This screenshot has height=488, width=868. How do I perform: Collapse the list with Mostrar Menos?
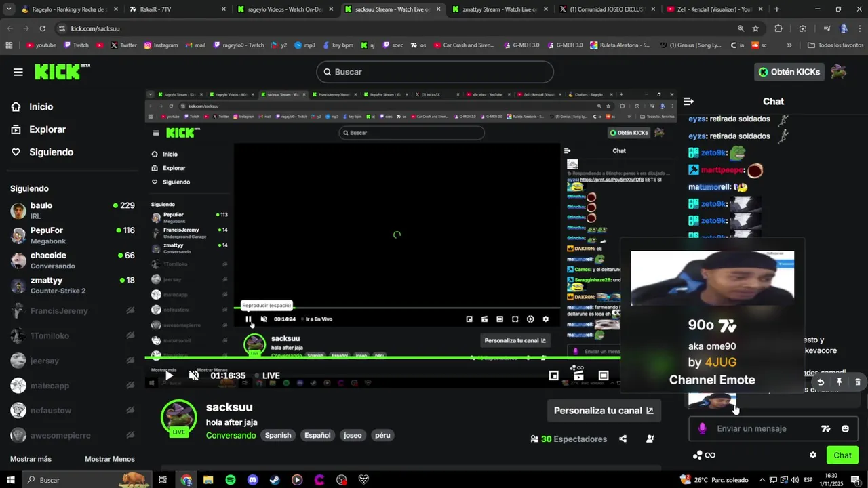coord(110,459)
